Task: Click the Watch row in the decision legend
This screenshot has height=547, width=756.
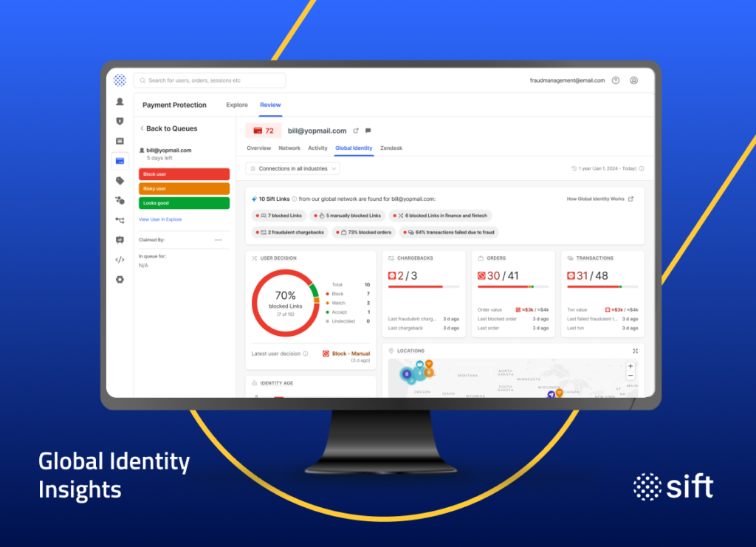Action: tap(348, 303)
